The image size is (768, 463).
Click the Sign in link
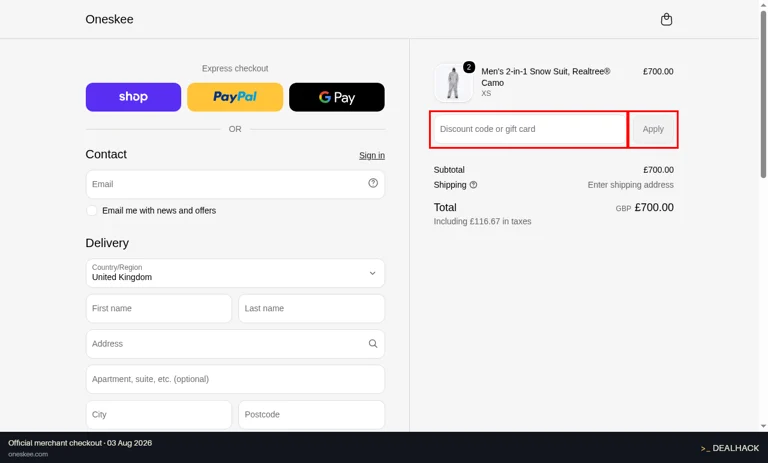click(x=372, y=155)
